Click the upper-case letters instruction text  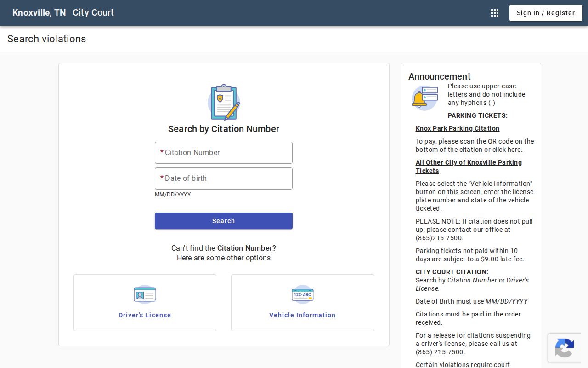pyautogui.click(x=486, y=94)
